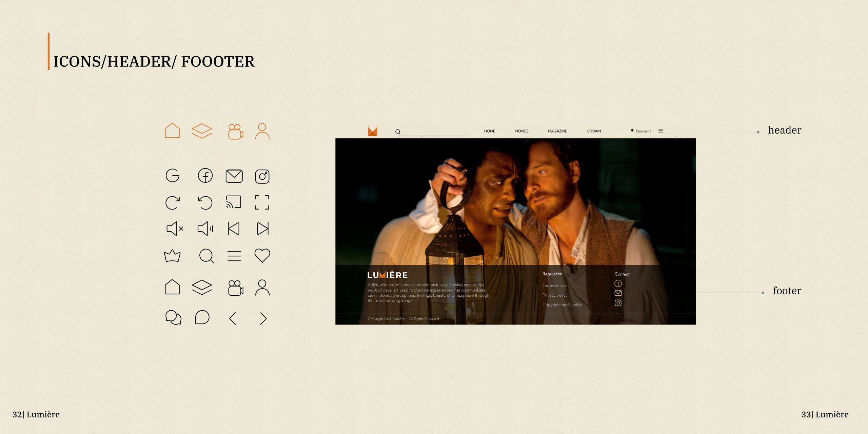Click the footer annotation label

click(x=787, y=291)
